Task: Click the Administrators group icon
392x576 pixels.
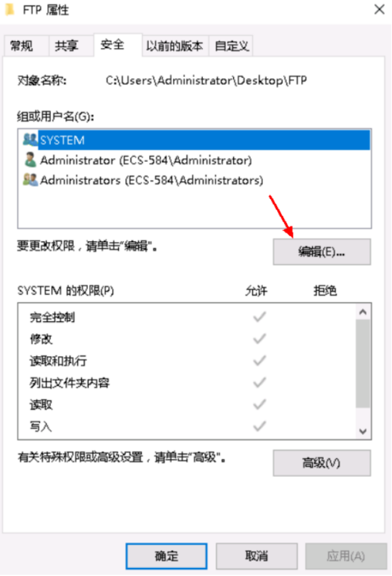Action: coord(30,180)
